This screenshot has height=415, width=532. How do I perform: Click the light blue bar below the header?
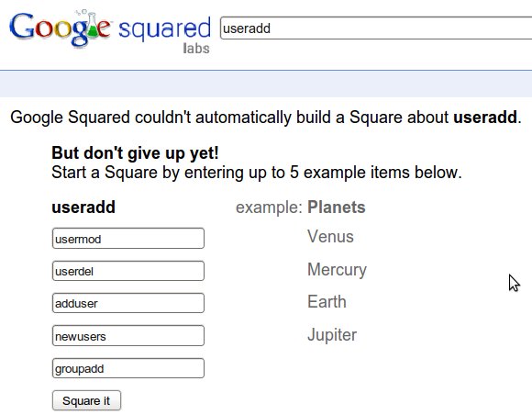click(266, 84)
